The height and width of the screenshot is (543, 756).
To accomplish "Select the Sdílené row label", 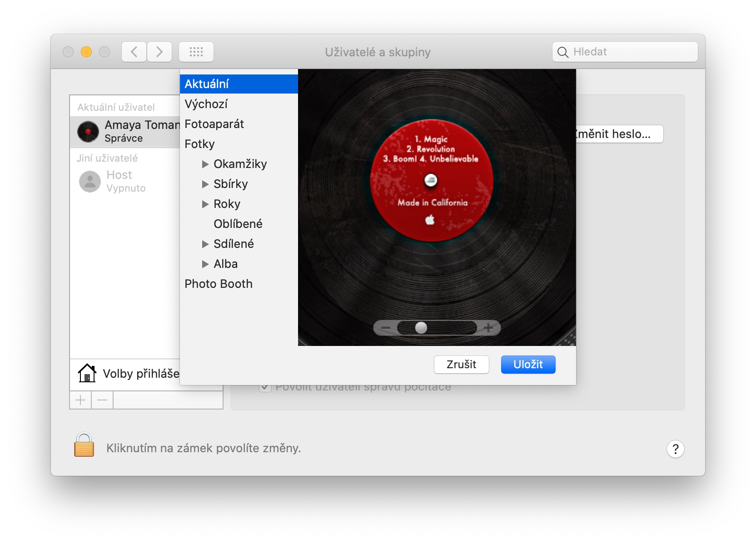I will pos(234,244).
